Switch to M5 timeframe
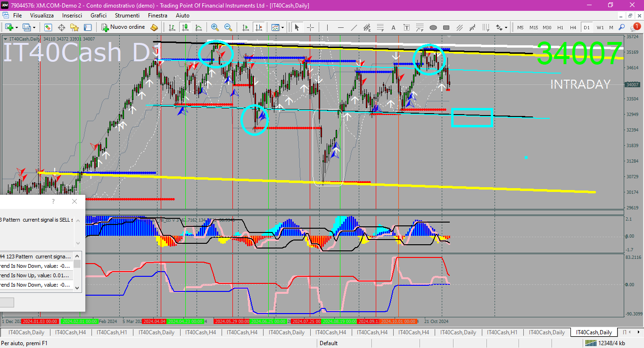This screenshot has height=348, width=644. point(520,27)
